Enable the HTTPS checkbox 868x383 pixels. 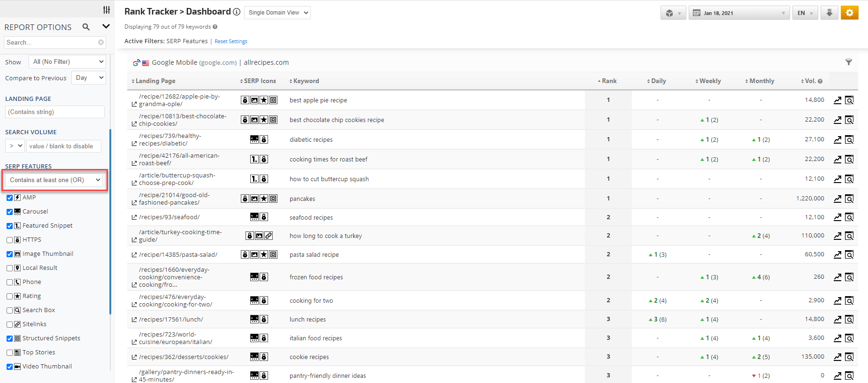click(10, 240)
